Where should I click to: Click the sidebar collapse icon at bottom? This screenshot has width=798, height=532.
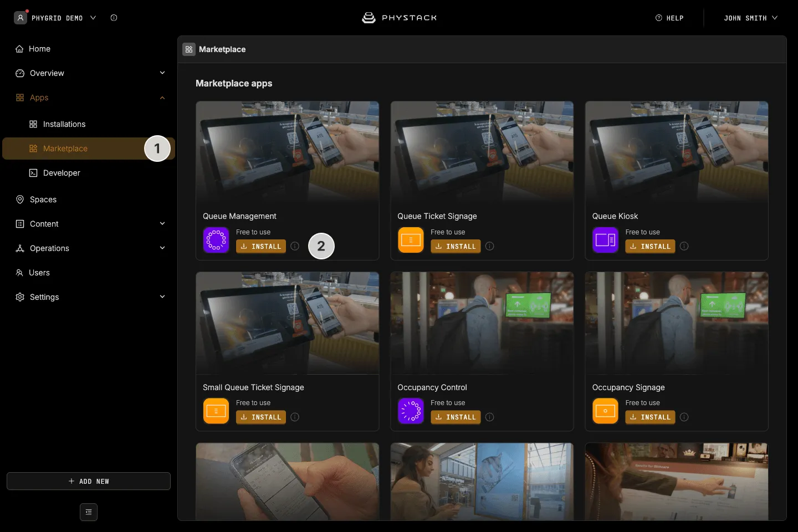click(x=89, y=512)
